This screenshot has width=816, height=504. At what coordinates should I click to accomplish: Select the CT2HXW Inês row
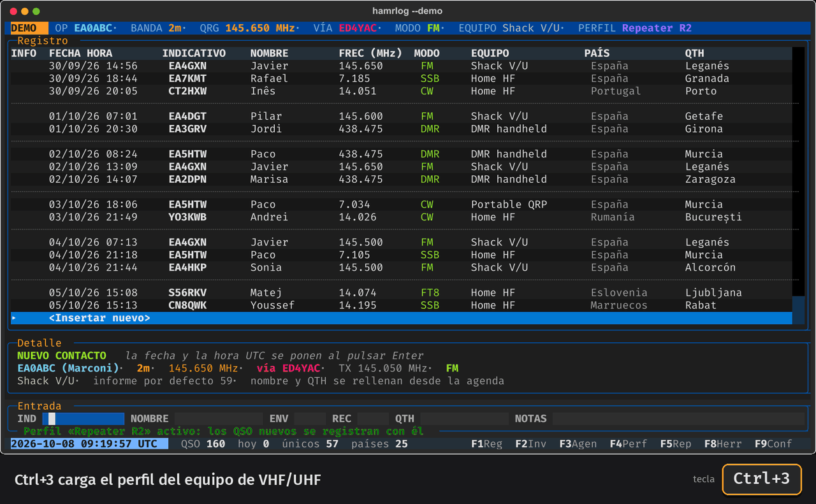402,91
